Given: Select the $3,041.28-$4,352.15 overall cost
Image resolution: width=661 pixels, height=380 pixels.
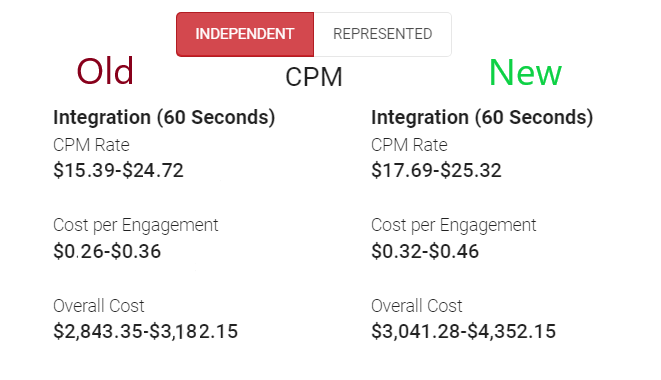Looking at the screenshot, I should [463, 331].
